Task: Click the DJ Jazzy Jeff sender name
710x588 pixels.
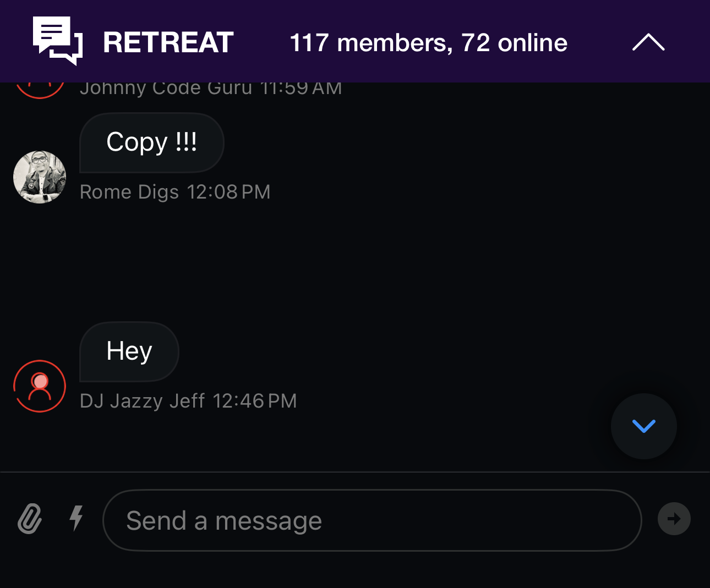Action: tap(142, 401)
